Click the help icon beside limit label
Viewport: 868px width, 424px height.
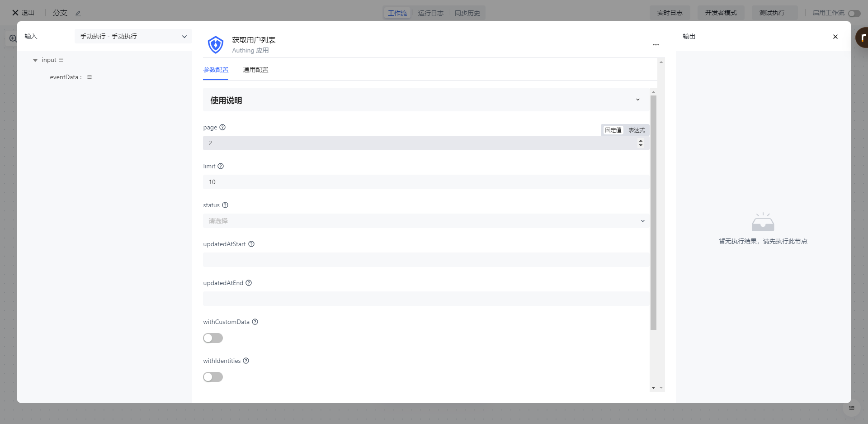pos(221,167)
